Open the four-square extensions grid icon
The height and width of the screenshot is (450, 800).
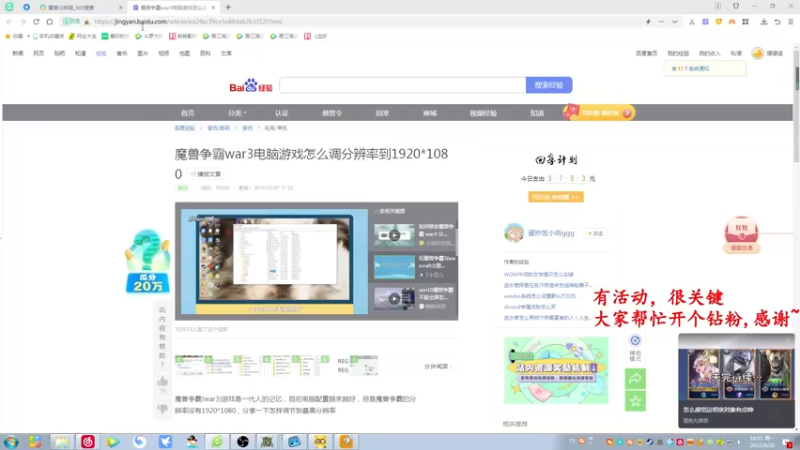coord(745,22)
